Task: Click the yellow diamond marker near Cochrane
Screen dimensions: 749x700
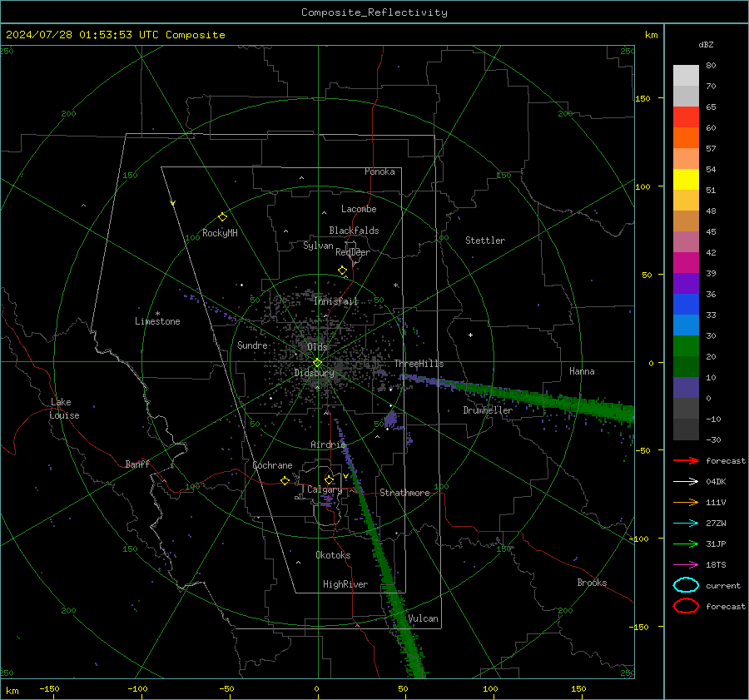Action: pos(285,480)
